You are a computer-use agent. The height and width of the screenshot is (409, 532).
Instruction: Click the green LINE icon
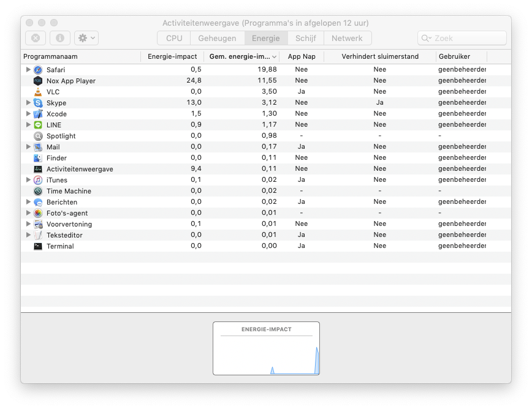point(38,125)
